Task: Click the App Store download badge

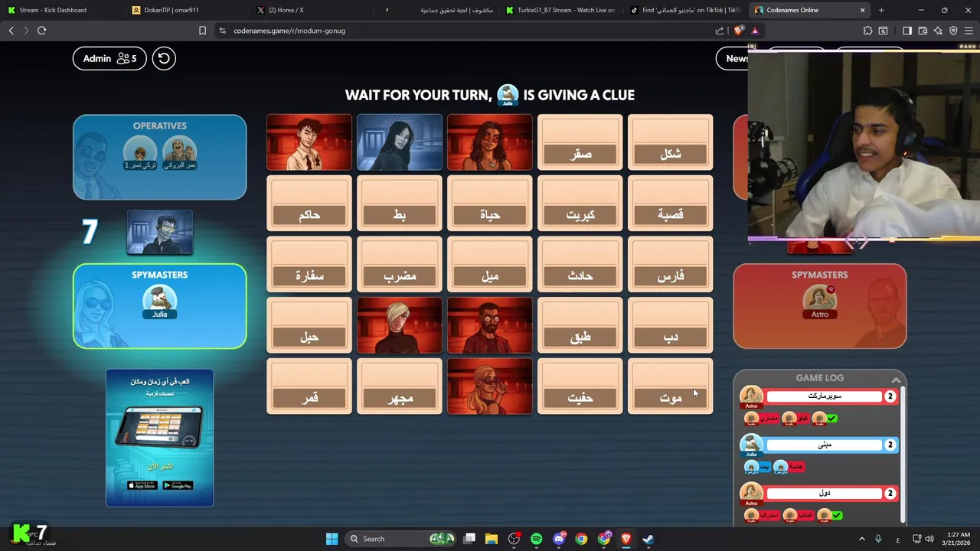Action: point(142,485)
